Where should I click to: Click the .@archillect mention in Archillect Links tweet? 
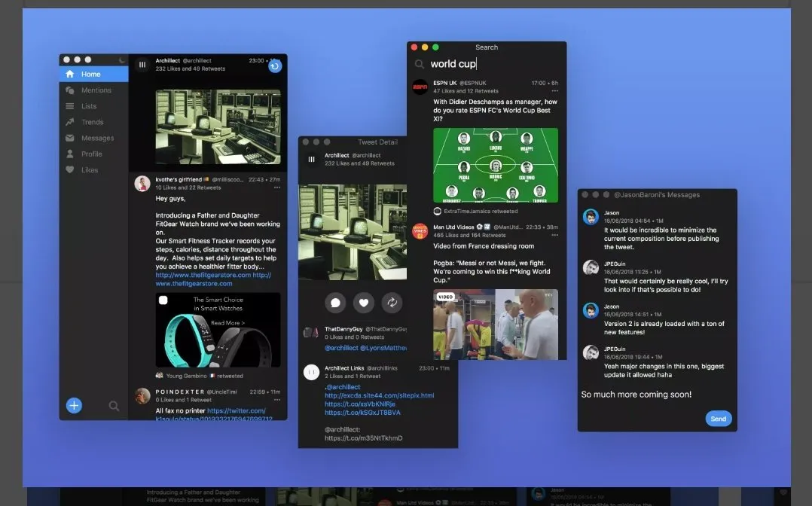click(x=342, y=387)
